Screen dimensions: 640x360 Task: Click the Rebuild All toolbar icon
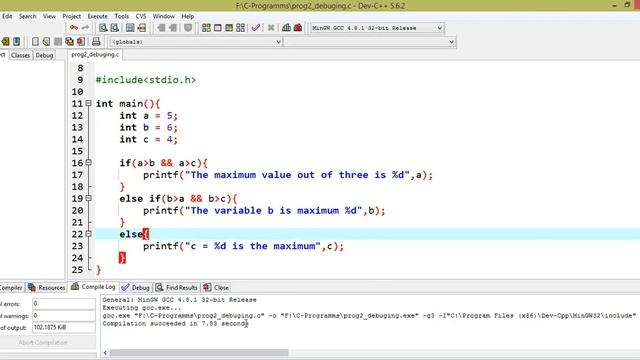point(240,28)
